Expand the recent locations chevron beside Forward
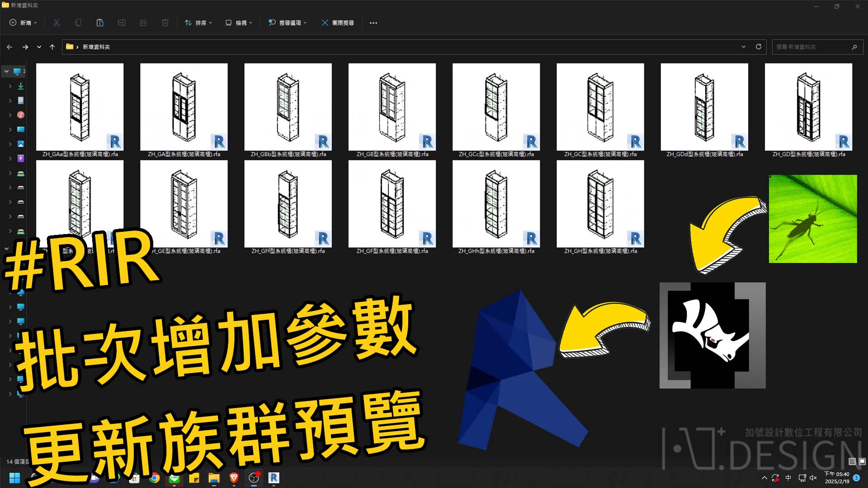 [39, 47]
